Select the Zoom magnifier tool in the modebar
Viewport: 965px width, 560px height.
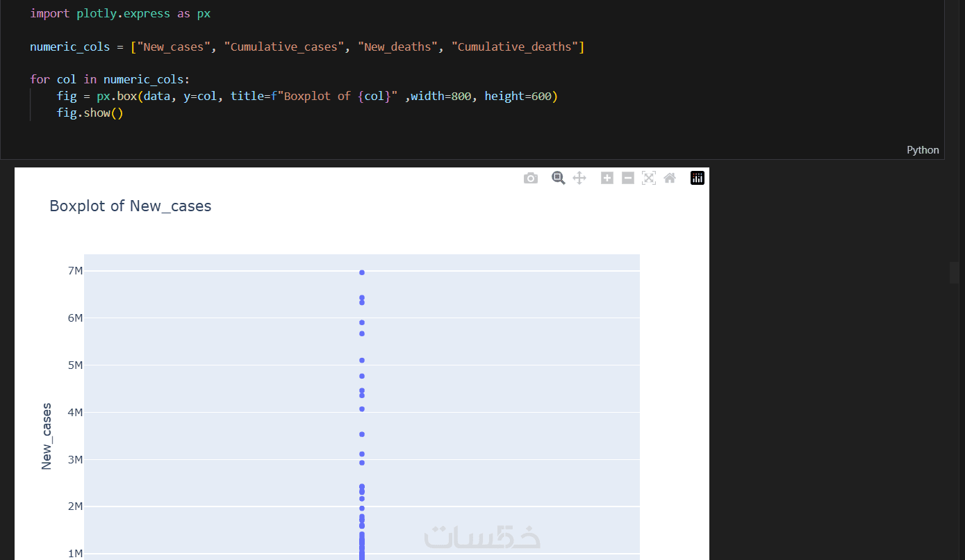pos(558,178)
